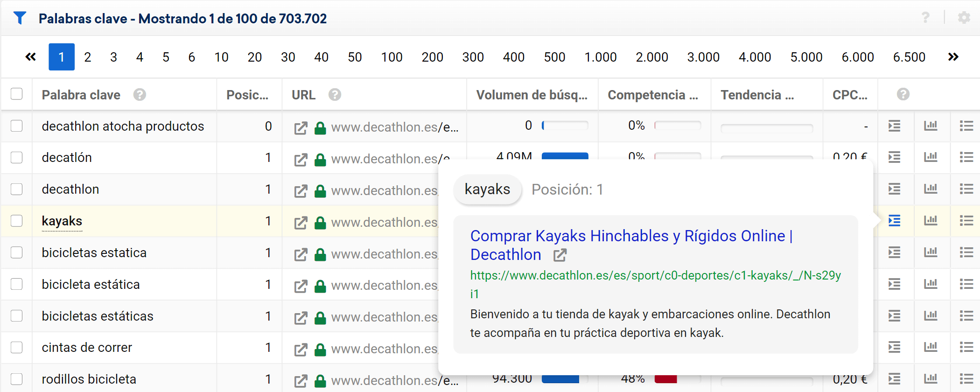Open external link icon in kayaks snippet title
Viewport: 980px width, 392px height.
(x=560, y=255)
